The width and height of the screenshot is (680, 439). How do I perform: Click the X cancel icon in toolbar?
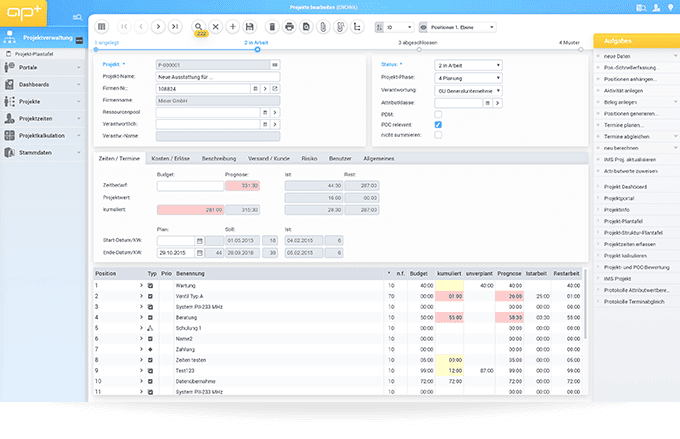[x=216, y=26]
